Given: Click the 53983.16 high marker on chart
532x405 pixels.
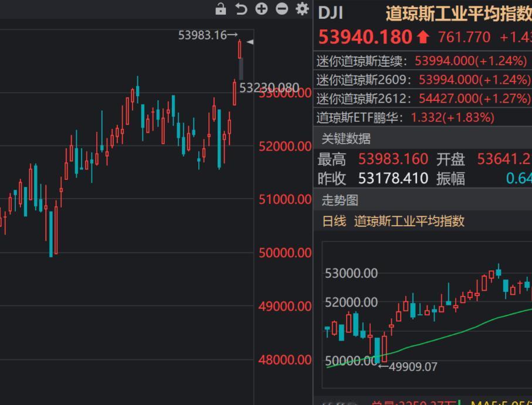Looking at the screenshot, I should [208, 35].
